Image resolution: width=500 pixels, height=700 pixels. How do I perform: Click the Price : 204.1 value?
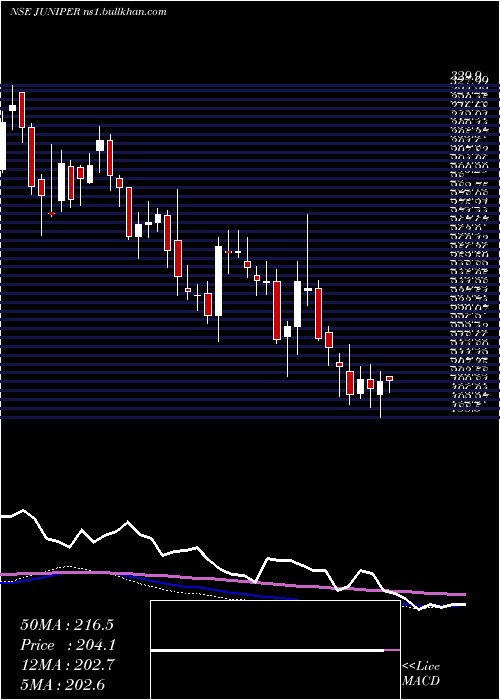(x=68, y=645)
